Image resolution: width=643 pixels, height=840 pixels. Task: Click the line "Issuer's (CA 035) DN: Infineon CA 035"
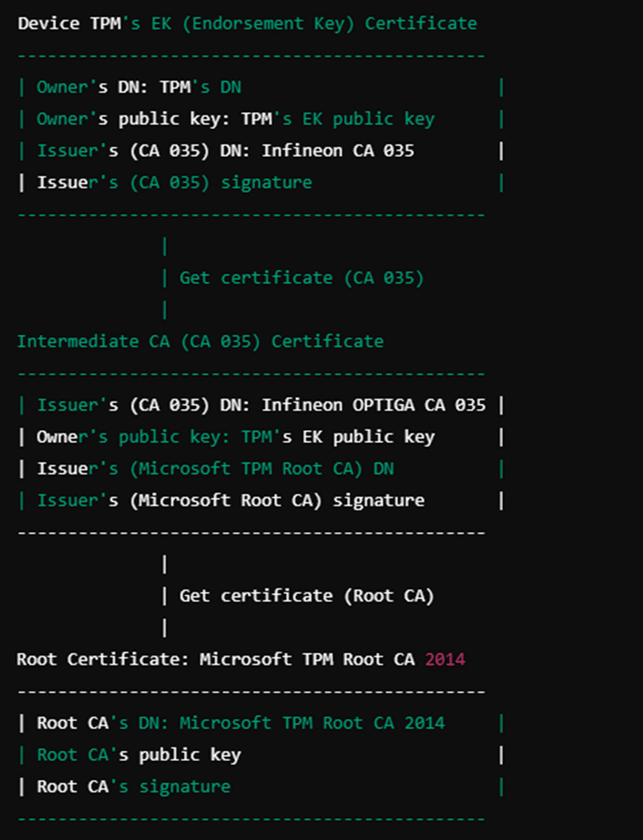point(226,150)
